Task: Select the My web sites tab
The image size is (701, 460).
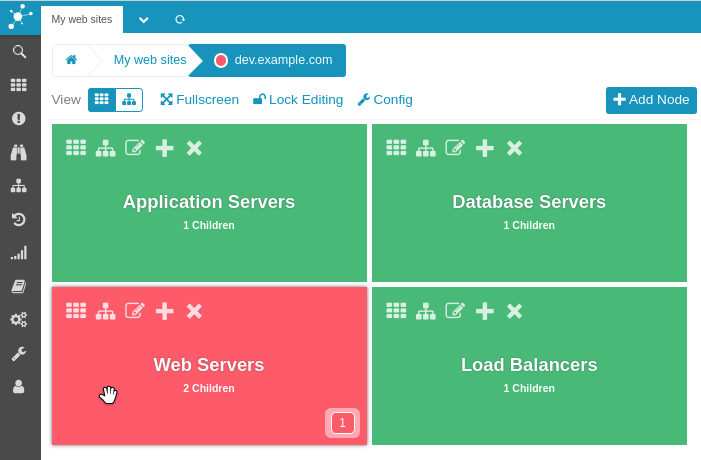Action: pos(82,19)
